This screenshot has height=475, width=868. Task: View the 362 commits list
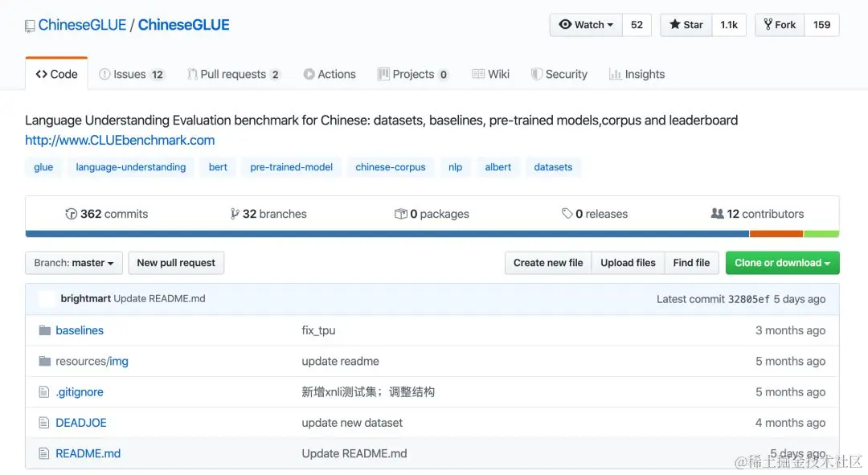[107, 214]
